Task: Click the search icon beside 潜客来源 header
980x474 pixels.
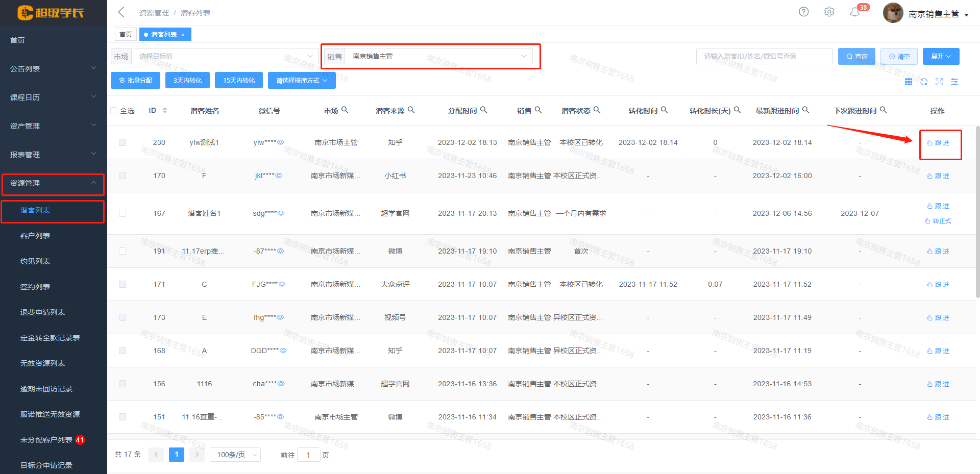Action: [x=411, y=110]
